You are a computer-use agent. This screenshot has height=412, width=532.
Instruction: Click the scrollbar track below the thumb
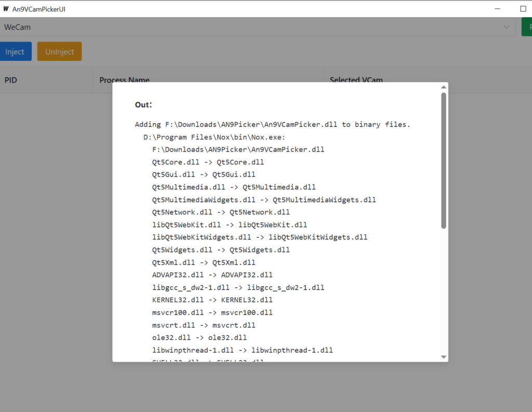(x=443, y=291)
